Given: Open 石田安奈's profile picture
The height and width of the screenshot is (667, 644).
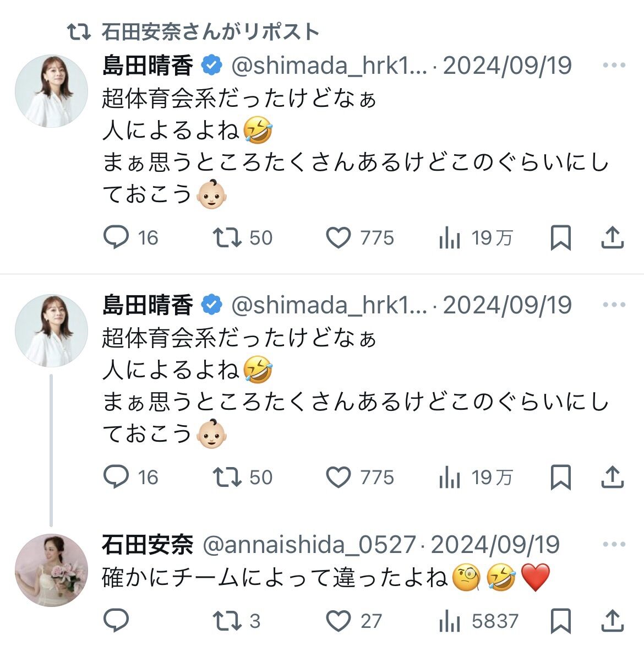Looking at the screenshot, I should (51, 570).
